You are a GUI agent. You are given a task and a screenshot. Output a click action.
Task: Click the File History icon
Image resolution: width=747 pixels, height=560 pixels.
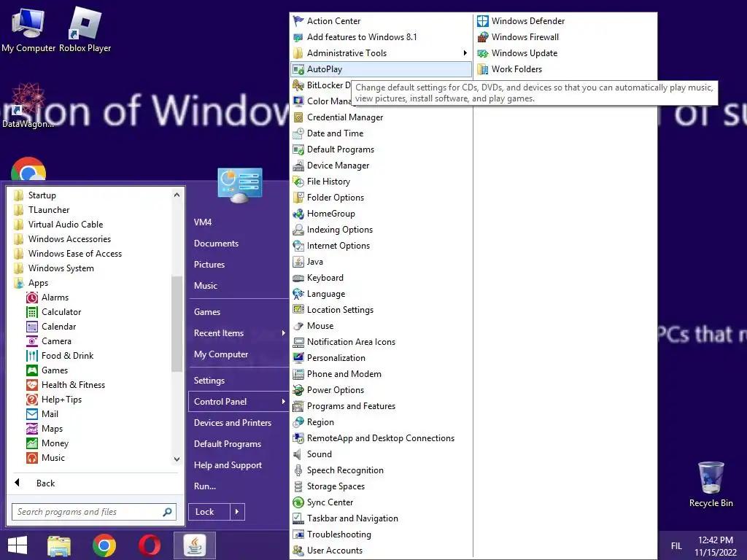pyautogui.click(x=298, y=182)
